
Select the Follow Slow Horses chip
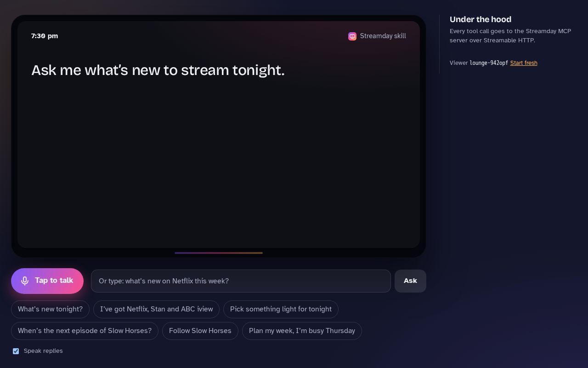(200, 331)
